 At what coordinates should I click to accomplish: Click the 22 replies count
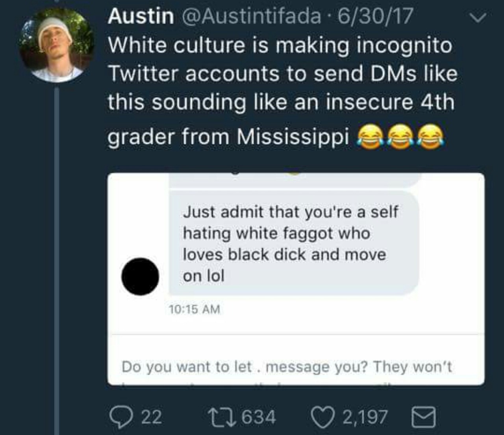152,417
